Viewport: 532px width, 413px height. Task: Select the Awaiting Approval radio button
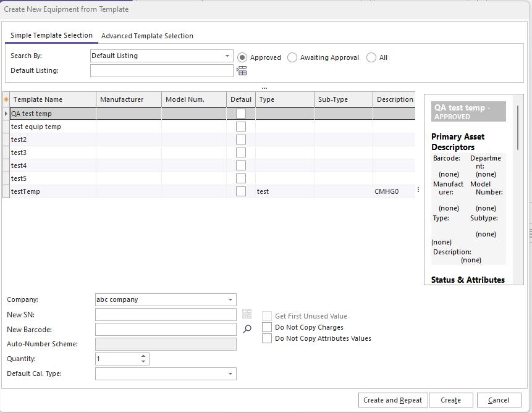(x=292, y=57)
